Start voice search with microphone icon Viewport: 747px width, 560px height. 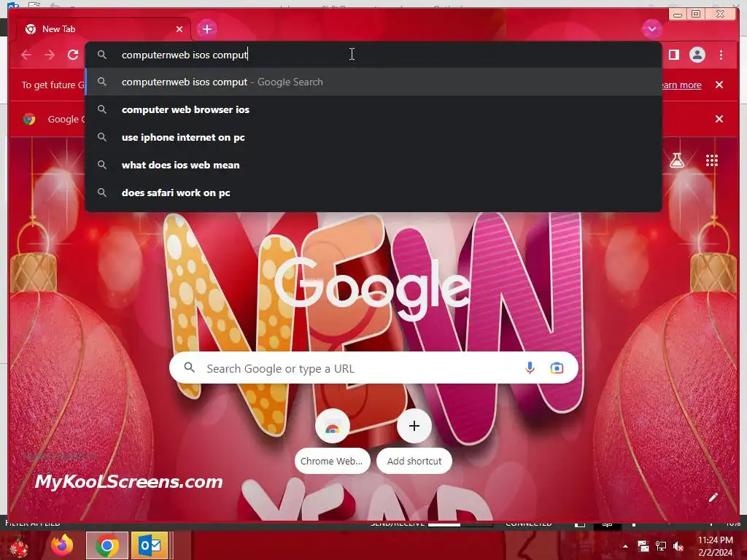(530, 367)
